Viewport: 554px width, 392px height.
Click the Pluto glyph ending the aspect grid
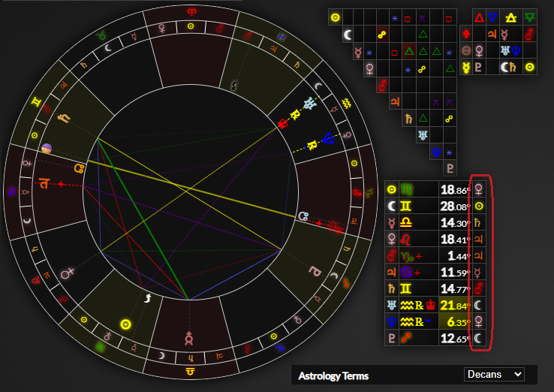(450, 168)
